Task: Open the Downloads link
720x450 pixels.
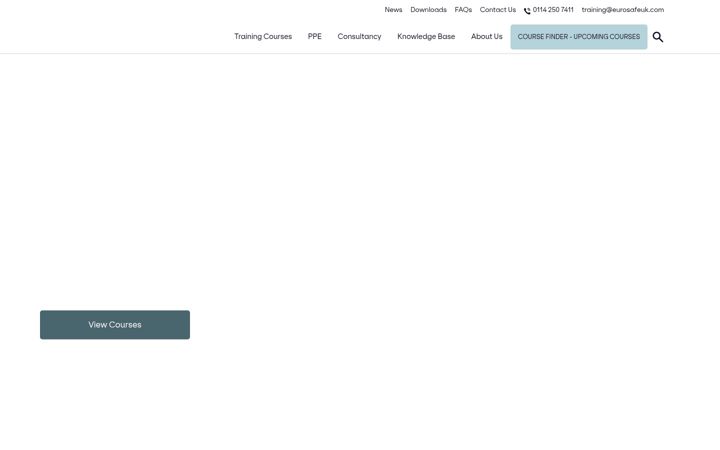Action: (428, 10)
